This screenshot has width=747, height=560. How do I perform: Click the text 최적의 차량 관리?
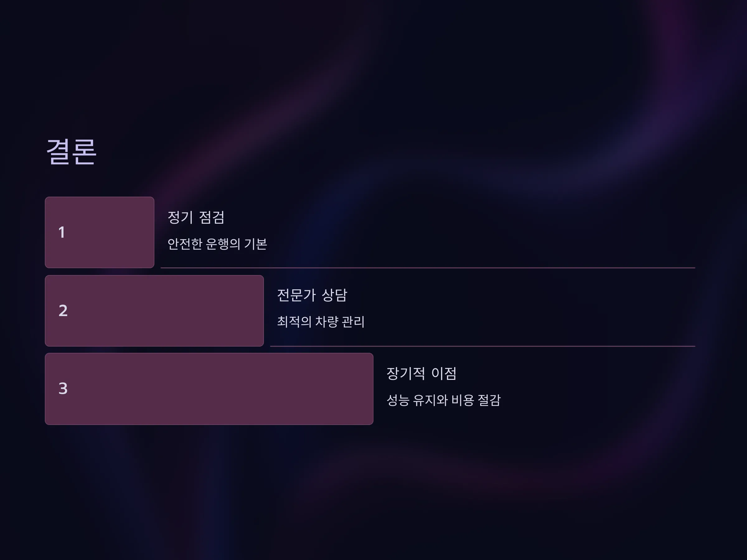click(321, 322)
